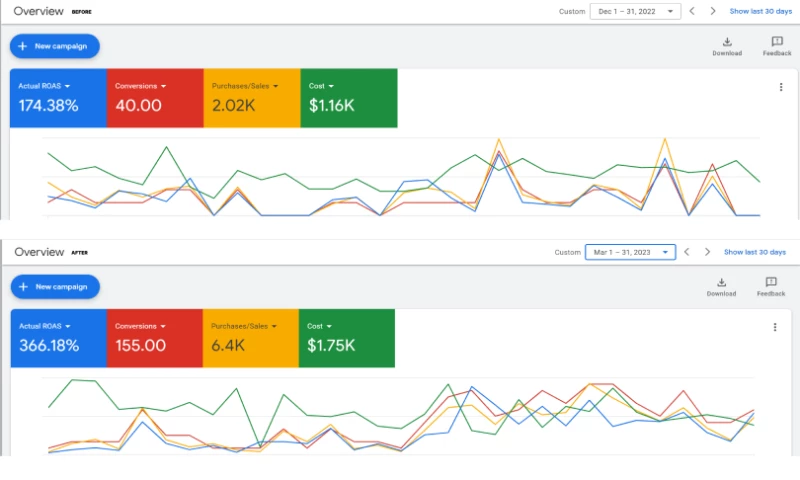Click Download icon in the top overview panel
800x480 pixels.
(727, 42)
